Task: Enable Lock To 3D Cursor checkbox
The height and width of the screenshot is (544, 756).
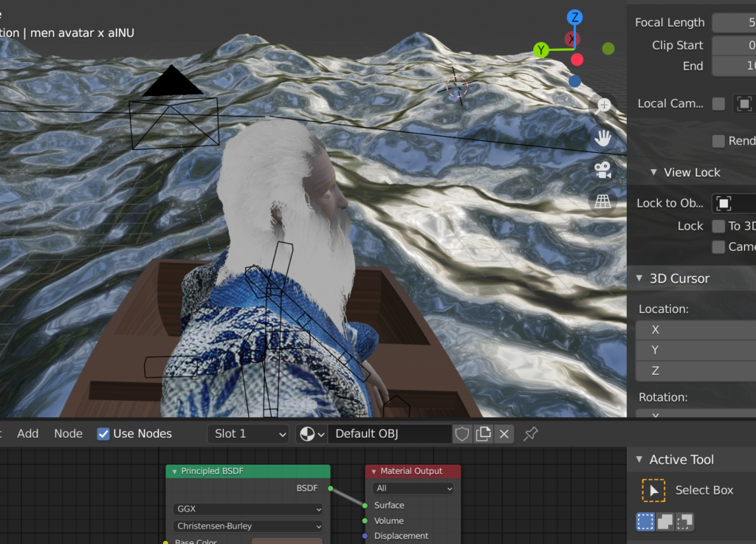Action: point(718,227)
